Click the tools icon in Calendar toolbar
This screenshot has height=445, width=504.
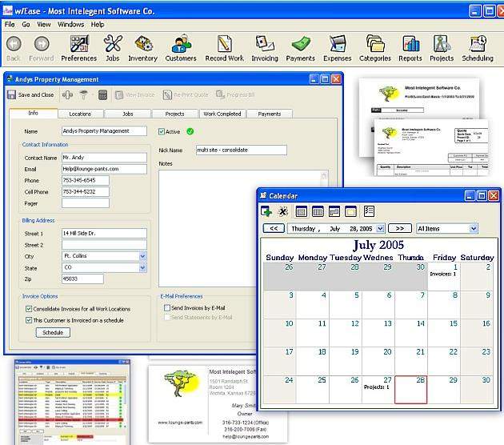point(283,211)
